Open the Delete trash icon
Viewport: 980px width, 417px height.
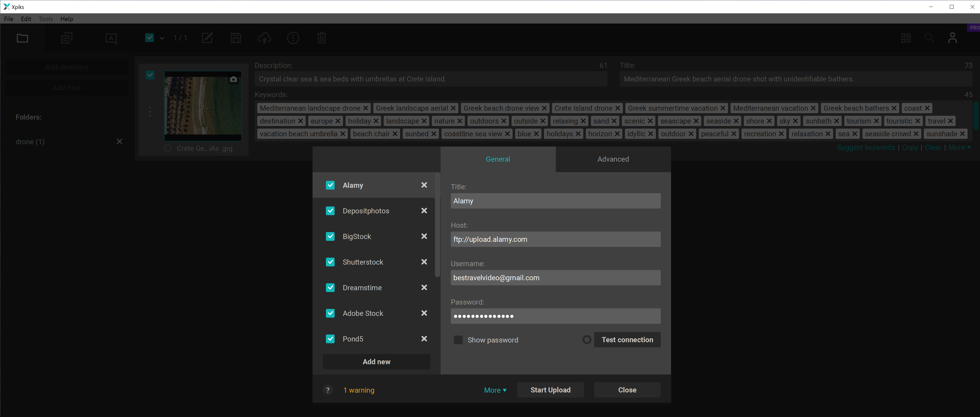coord(322,38)
